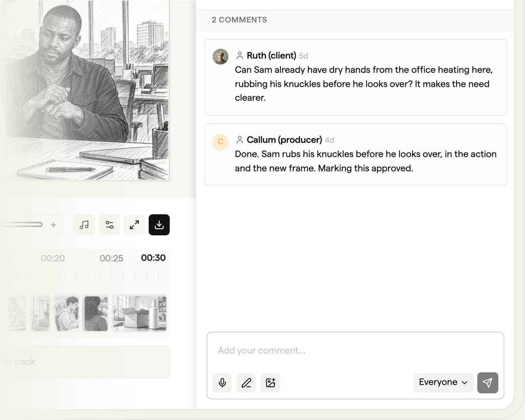Open the music track options icon

[84, 225]
